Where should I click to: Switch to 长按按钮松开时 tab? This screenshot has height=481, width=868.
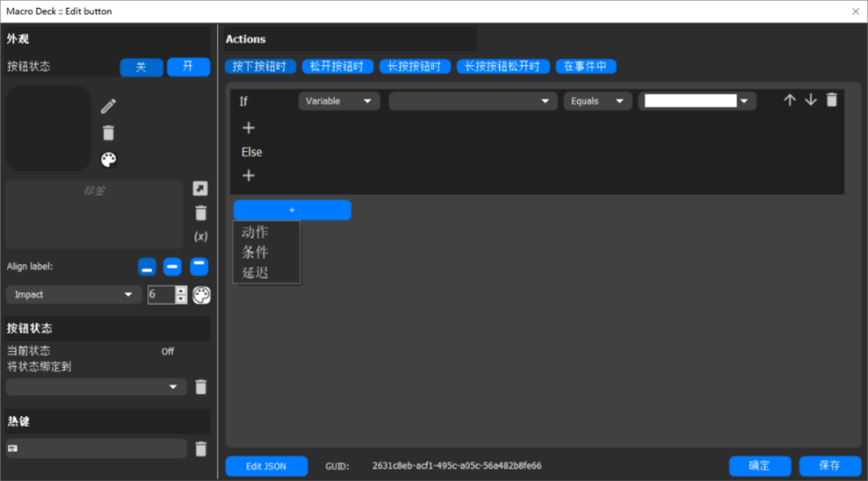(503, 66)
